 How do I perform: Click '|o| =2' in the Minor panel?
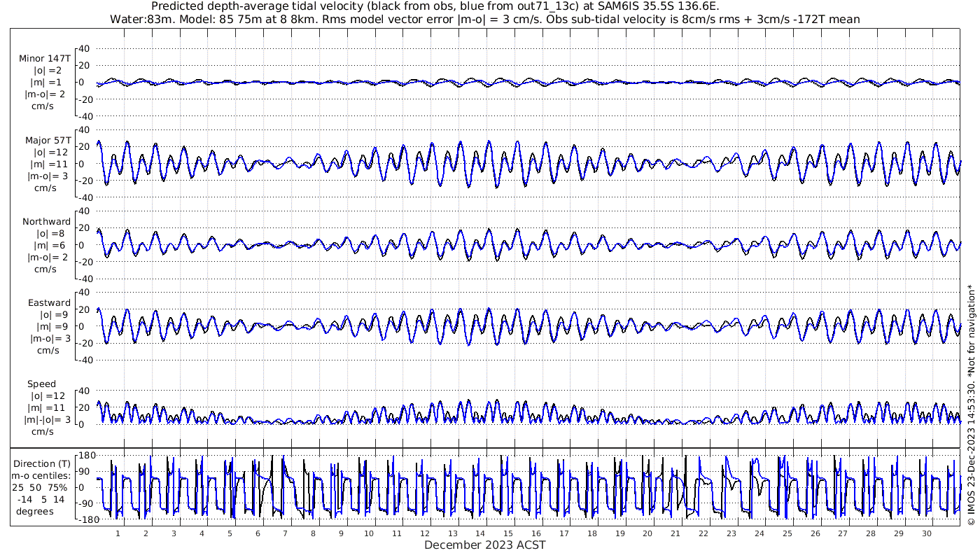48,71
